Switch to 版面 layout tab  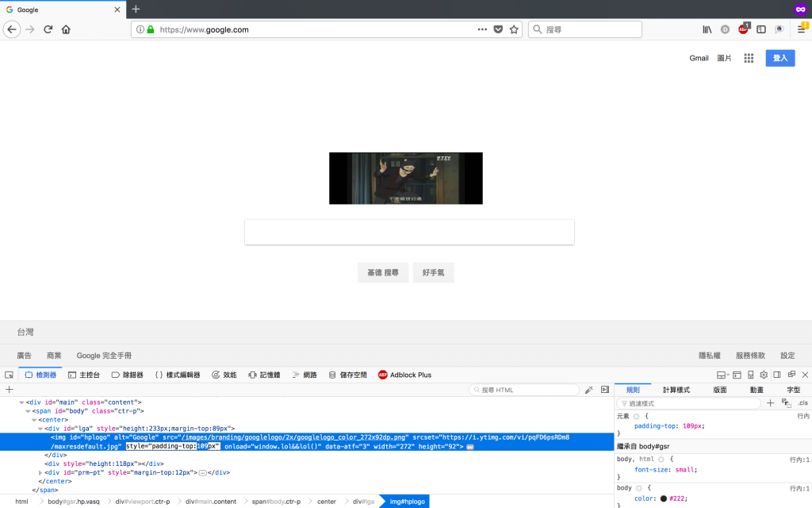[x=720, y=390]
